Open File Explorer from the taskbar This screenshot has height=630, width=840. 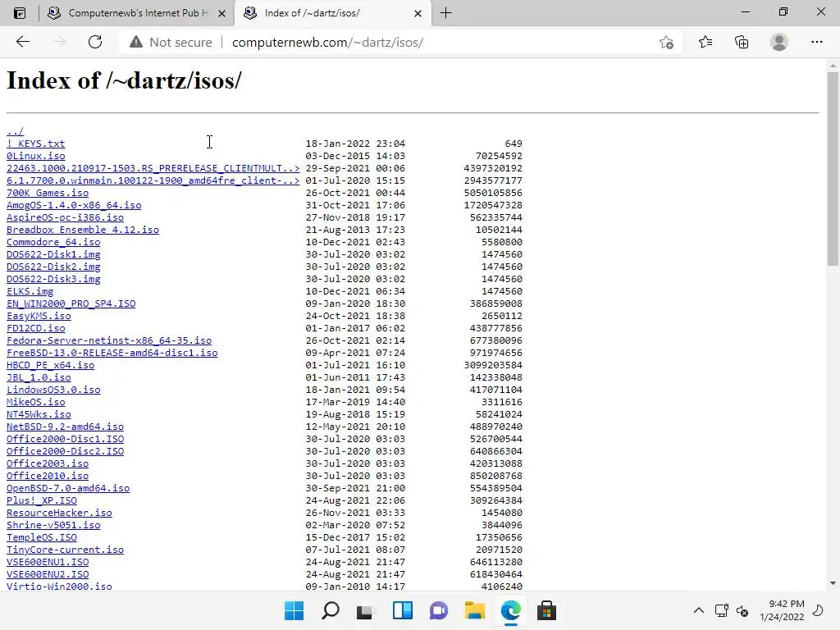pyautogui.click(x=475, y=610)
